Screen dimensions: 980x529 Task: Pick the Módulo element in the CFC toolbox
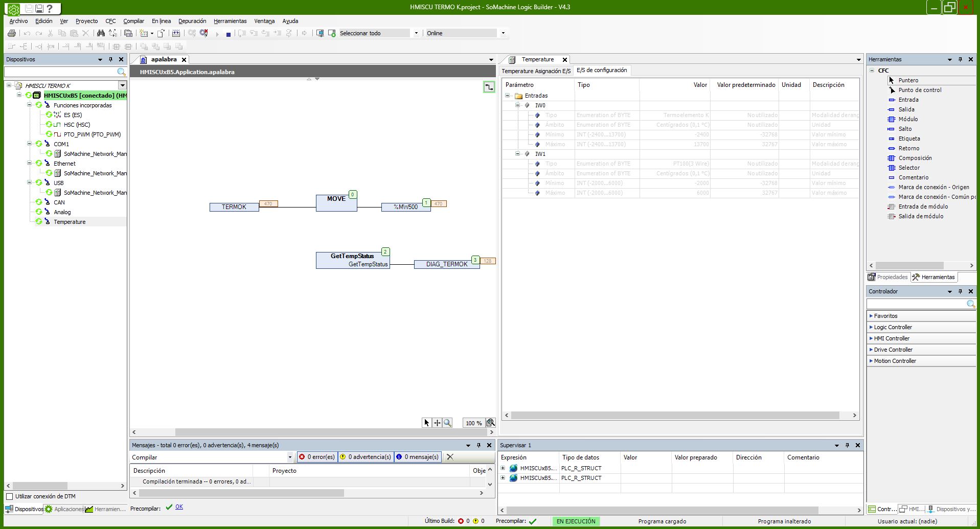(908, 119)
